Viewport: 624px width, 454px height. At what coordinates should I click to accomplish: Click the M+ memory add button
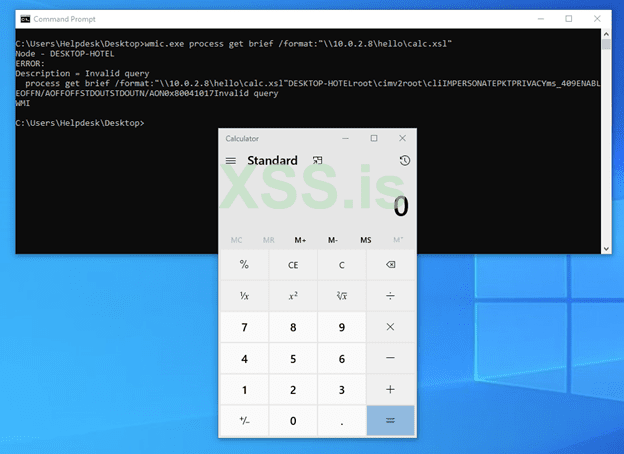pyautogui.click(x=300, y=240)
